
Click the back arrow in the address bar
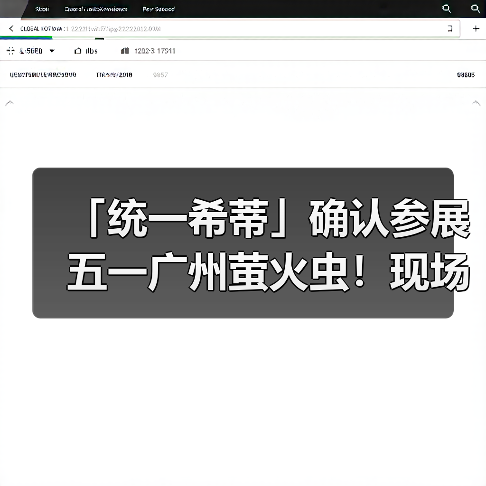pyautogui.click(x=11, y=29)
